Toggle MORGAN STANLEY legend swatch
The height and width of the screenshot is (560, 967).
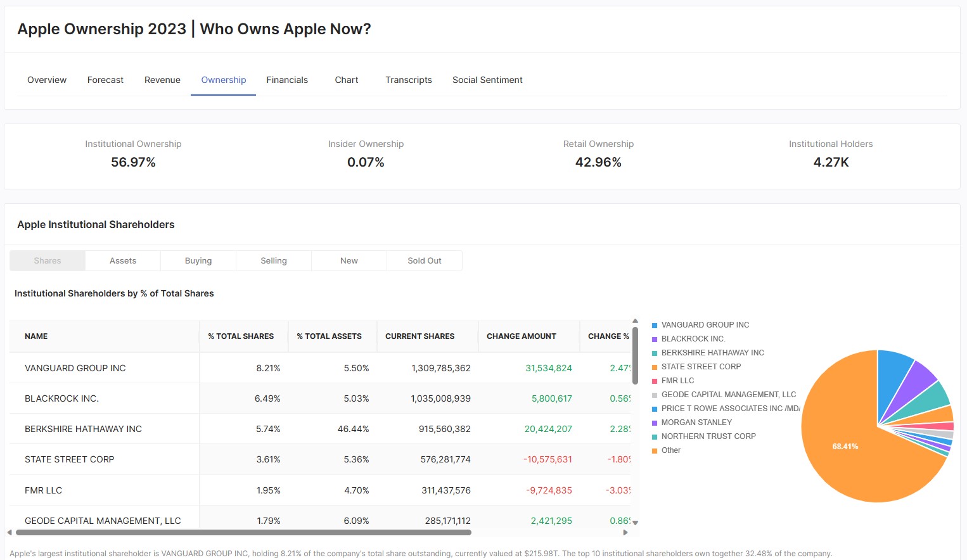[x=655, y=423]
